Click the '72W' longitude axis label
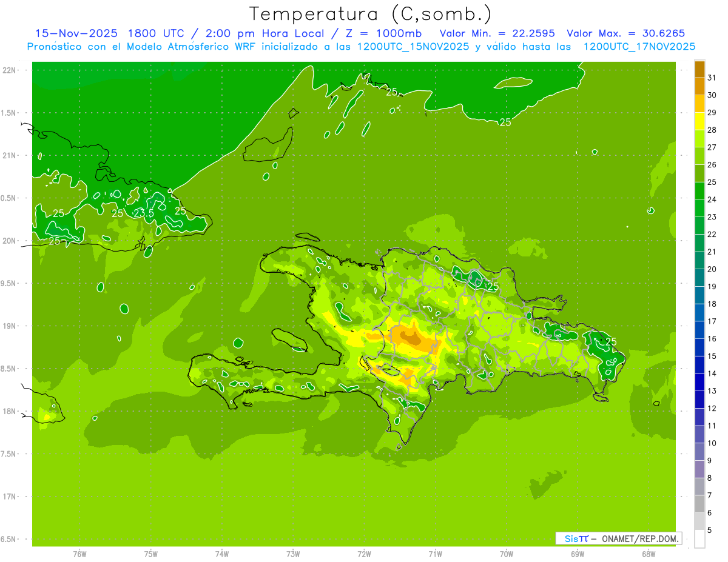This screenshot has height=562, width=728. click(x=364, y=554)
